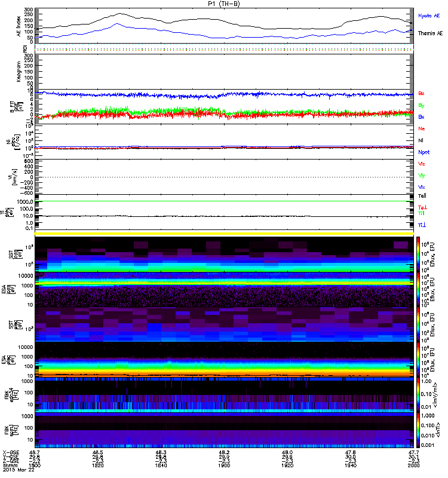The image size is (448, 478).
Task: Select the Kyoto AE legend label
Action: click(429, 16)
